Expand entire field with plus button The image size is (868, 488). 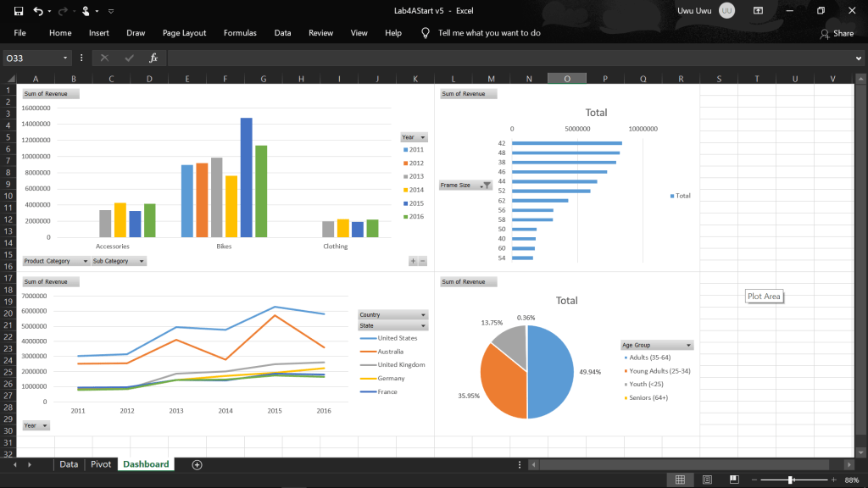tap(413, 261)
